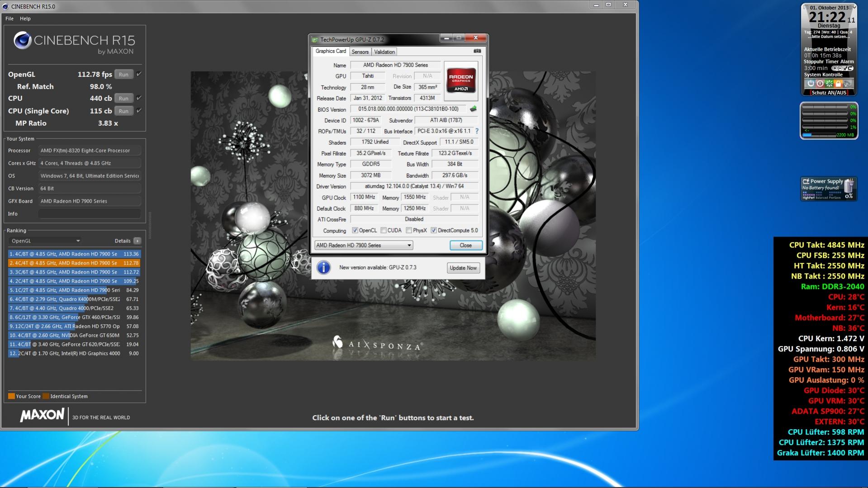This screenshot has width=868, height=488.
Task: Click the dropdown arrow on the clock gadget
Action: coord(854,7)
